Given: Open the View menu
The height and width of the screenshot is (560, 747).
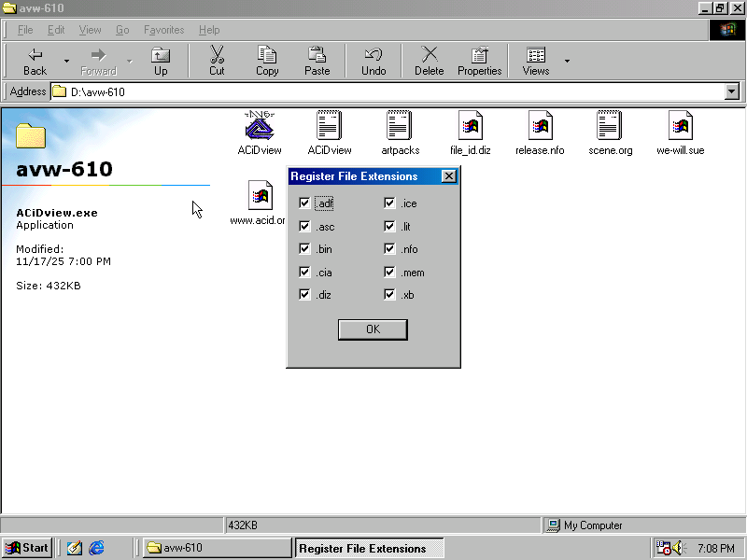Looking at the screenshot, I should pos(90,30).
